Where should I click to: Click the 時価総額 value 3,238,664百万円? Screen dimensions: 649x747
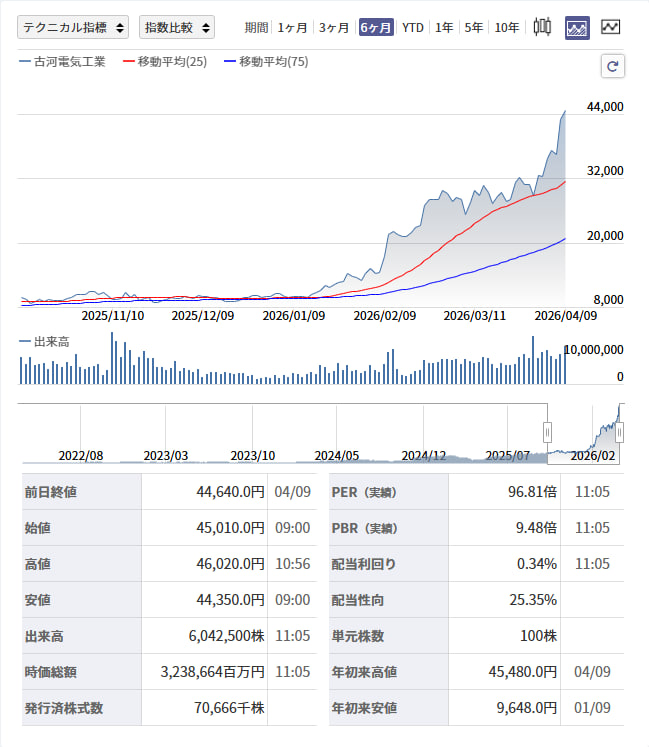[x=213, y=672]
